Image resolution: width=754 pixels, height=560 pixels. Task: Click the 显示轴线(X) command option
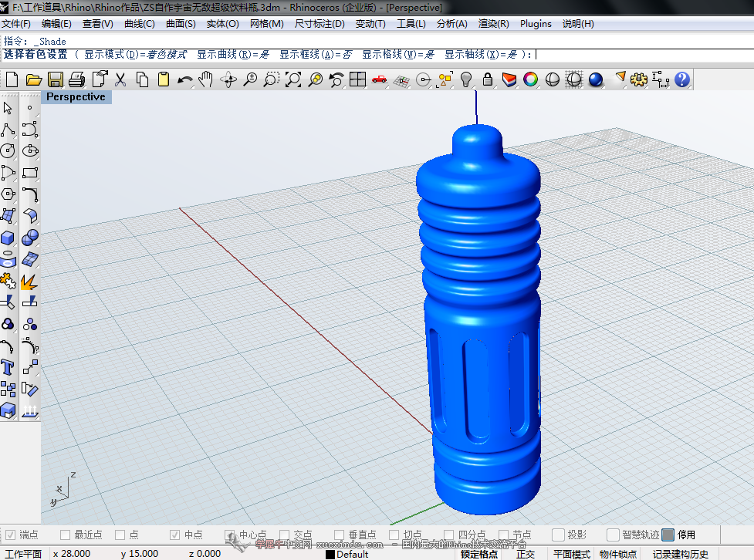481,54
